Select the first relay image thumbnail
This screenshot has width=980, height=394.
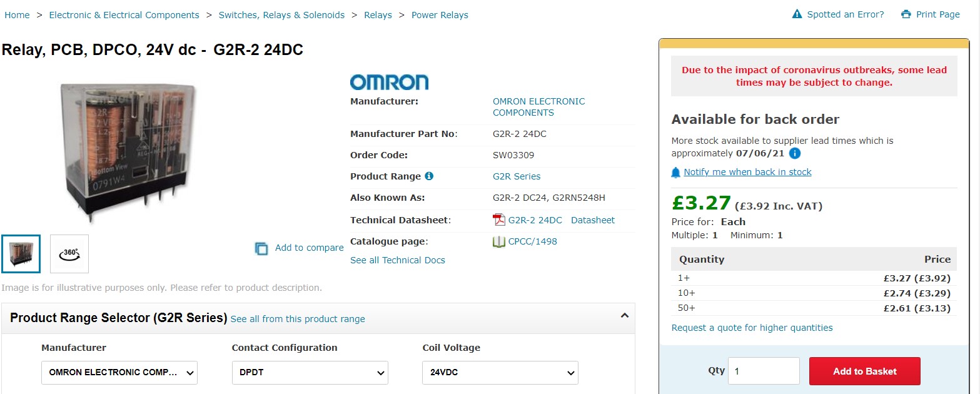point(21,254)
